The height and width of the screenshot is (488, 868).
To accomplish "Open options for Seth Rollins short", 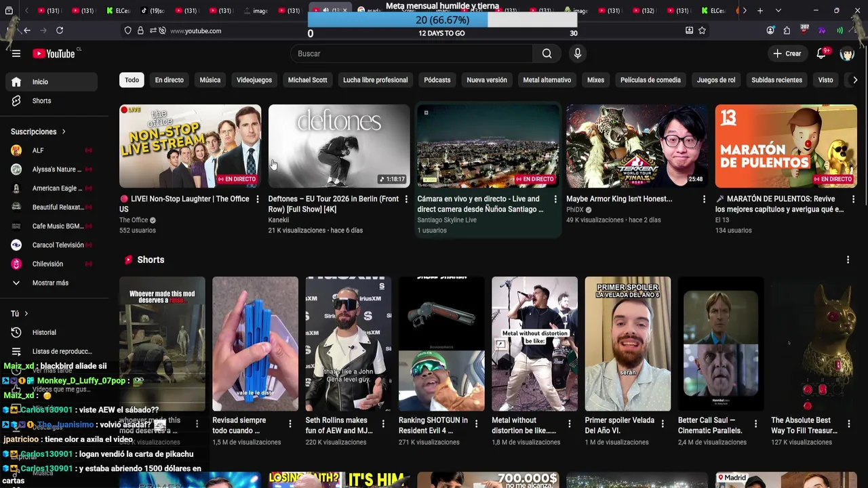I will tap(382, 424).
